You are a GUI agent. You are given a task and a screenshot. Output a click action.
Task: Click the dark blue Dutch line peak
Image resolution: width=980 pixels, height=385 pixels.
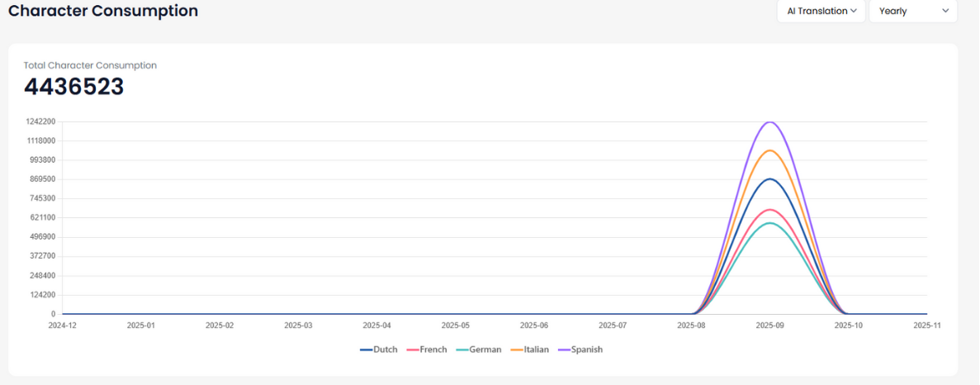pyautogui.click(x=770, y=178)
